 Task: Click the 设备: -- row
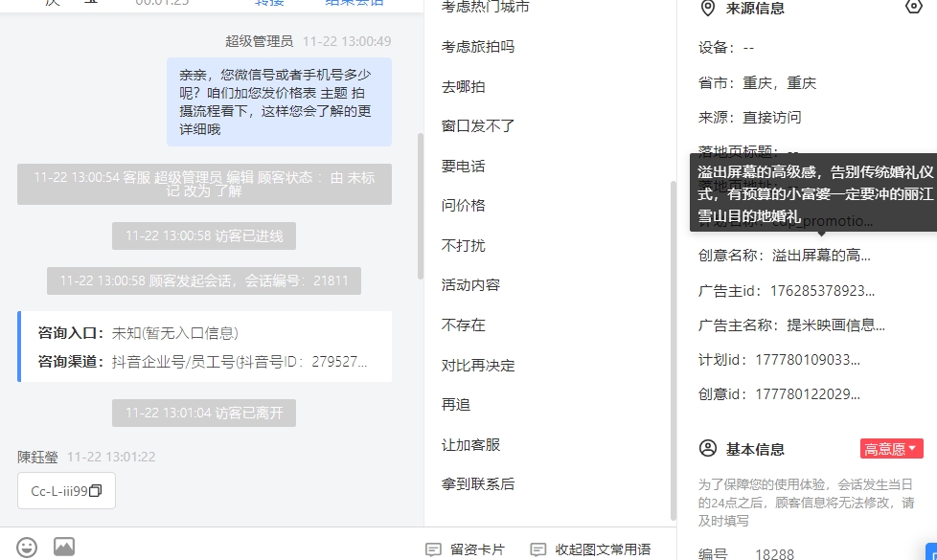(726, 48)
